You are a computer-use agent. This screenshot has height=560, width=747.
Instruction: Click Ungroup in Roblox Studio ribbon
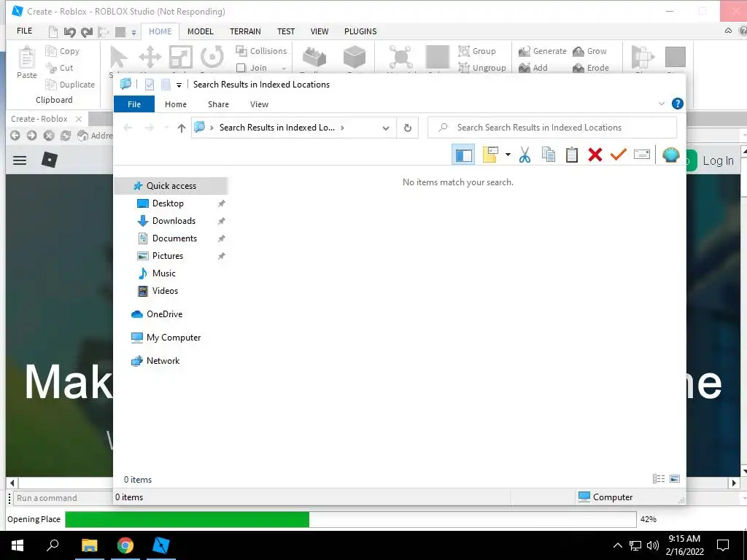tap(481, 68)
